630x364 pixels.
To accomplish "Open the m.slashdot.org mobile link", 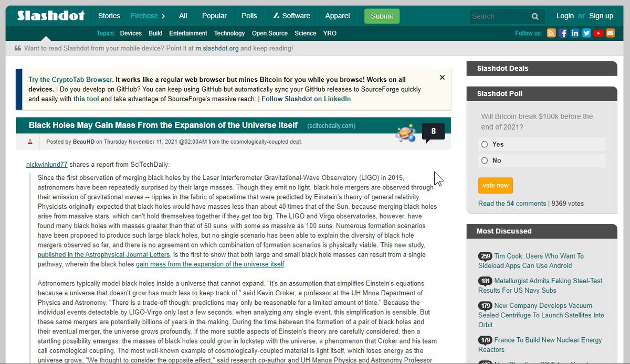I will 217,48.
